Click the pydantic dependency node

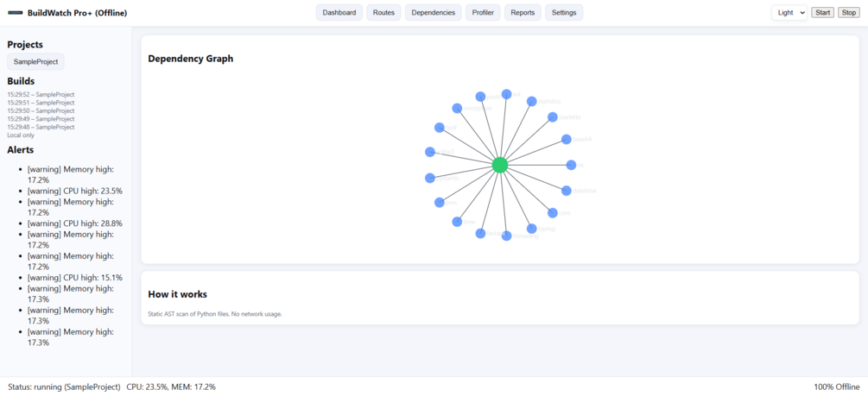(430, 179)
